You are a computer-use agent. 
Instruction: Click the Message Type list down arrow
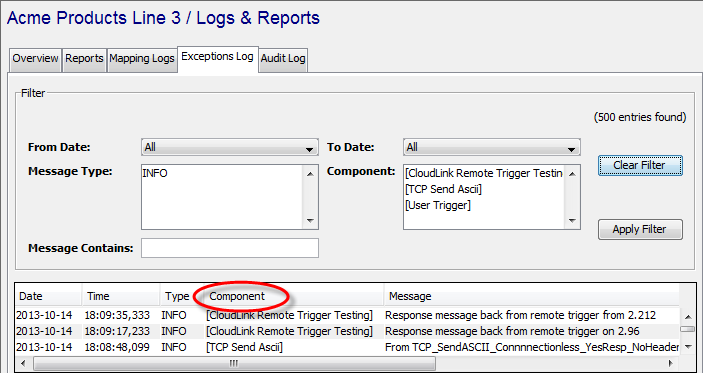pyautogui.click(x=310, y=220)
